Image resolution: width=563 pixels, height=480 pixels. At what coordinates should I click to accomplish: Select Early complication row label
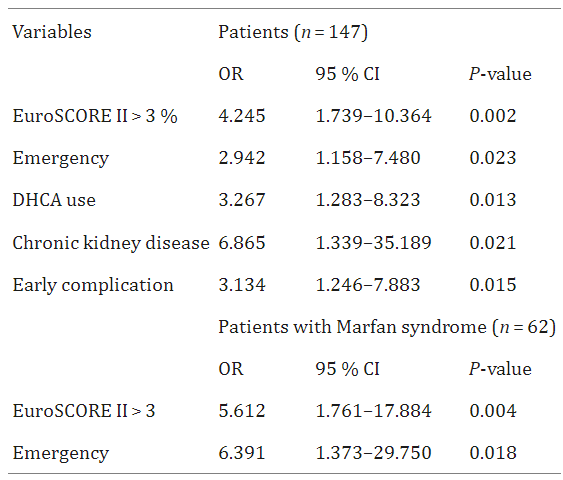point(93,286)
